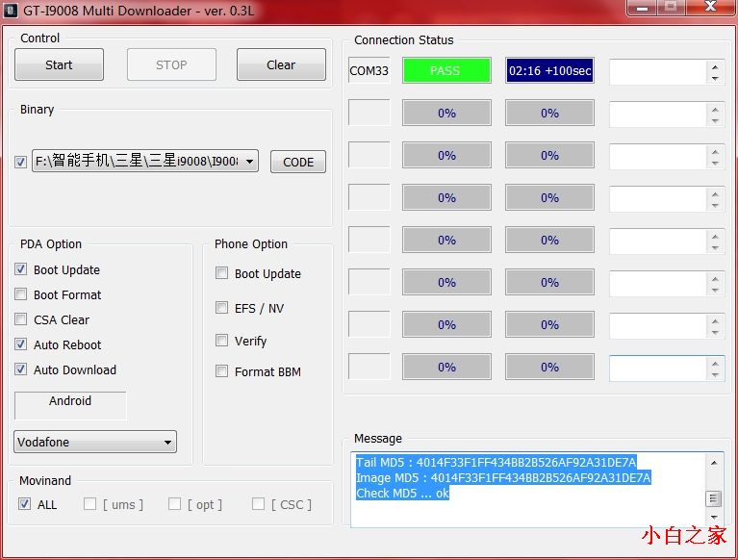Click up arrow of fourth row spinner
Viewport: 738px width, 560px height.
715,193
